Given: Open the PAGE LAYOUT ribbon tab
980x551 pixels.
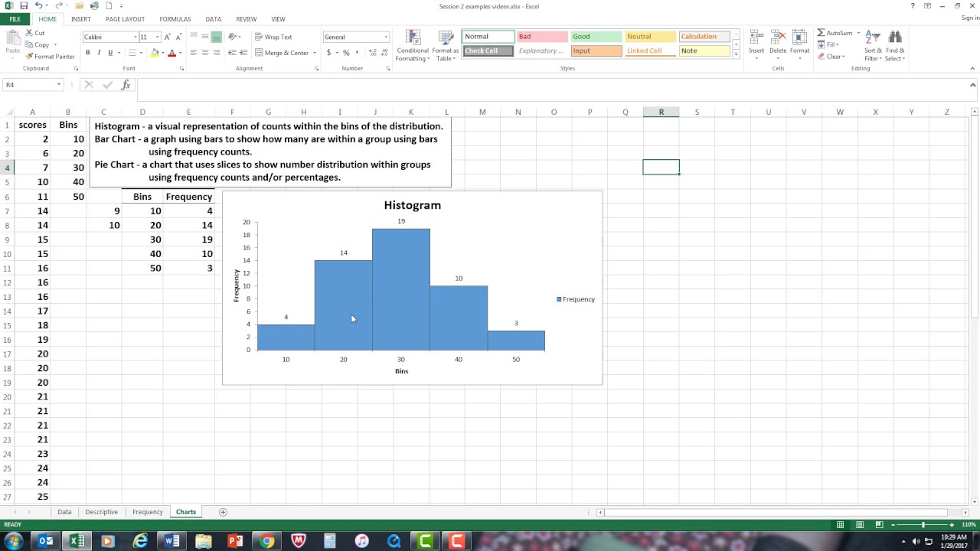Looking at the screenshot, I should pyautogui.click(x=125, y=19).
